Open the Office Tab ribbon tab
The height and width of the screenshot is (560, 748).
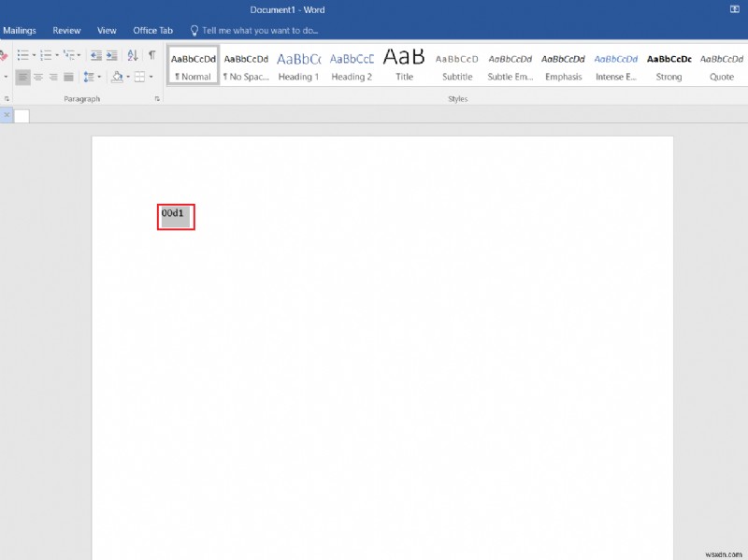point(152,31)
